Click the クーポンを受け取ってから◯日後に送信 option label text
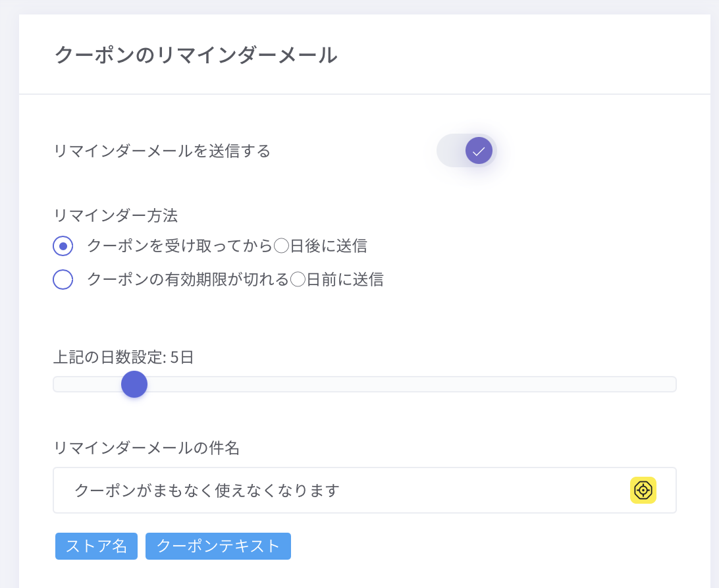The height and width of the screenshot is (588, 719). click(x=227, y=246)
